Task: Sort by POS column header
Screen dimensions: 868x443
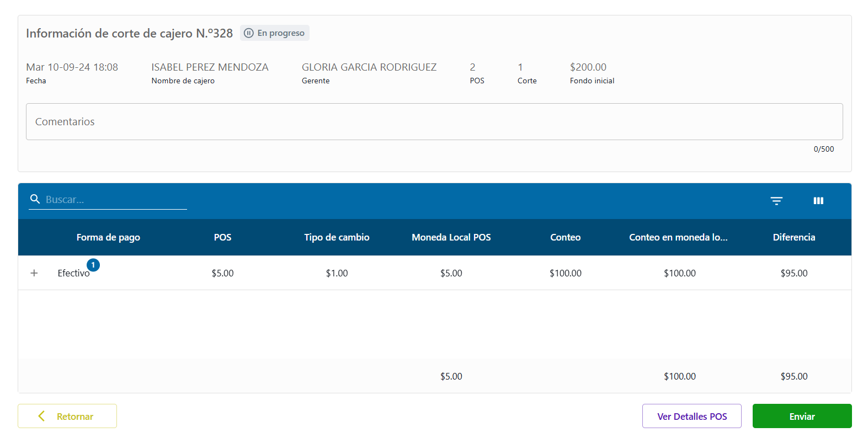Action: tap(222, 237)
